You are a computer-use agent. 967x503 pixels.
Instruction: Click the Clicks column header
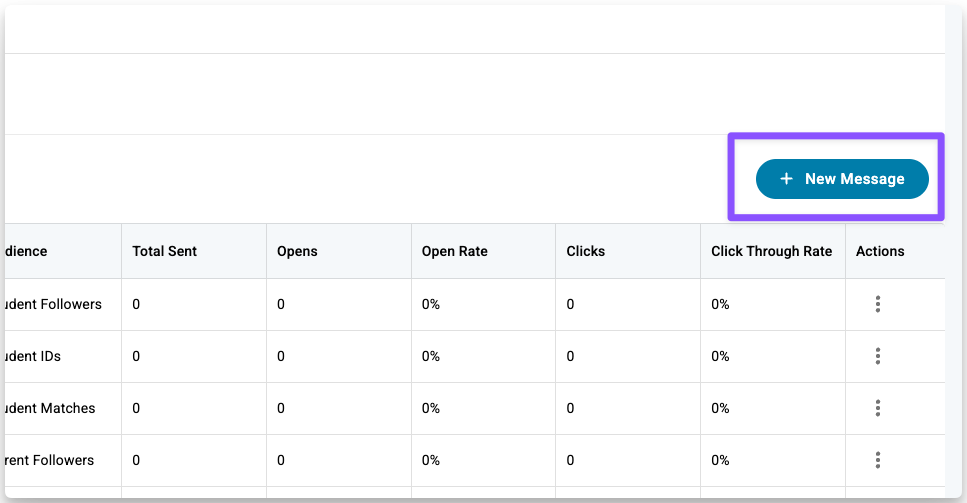tap(585, 251)
